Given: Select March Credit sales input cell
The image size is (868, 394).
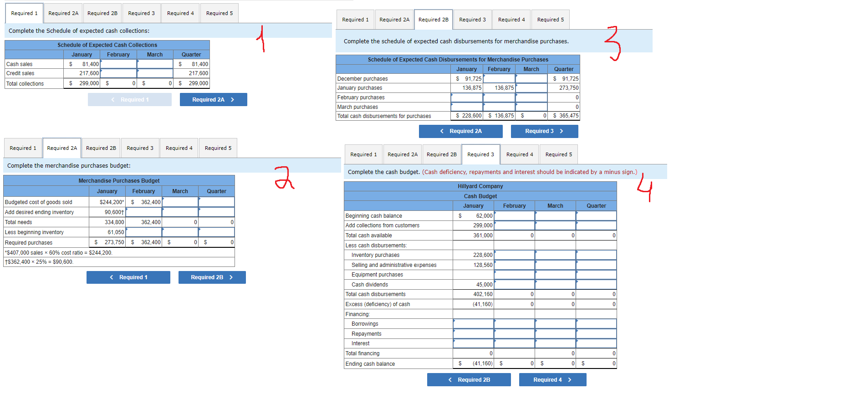Looking at the screenshot, I should (155, 73).
